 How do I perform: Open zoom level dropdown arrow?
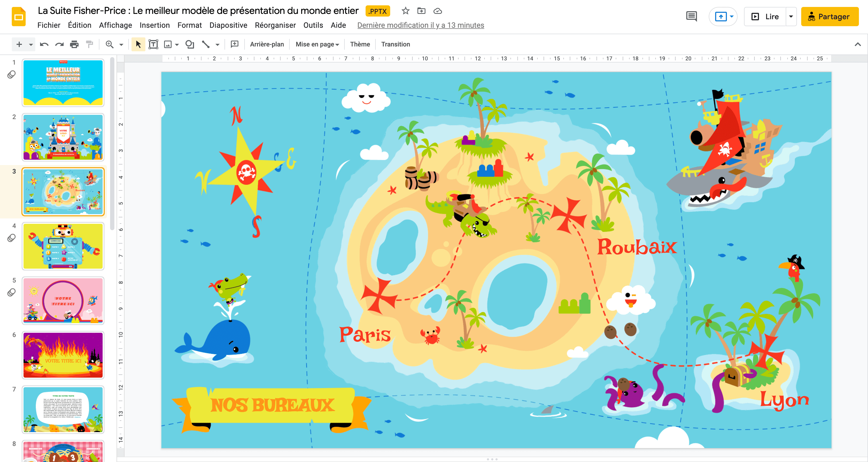point(121,44)
